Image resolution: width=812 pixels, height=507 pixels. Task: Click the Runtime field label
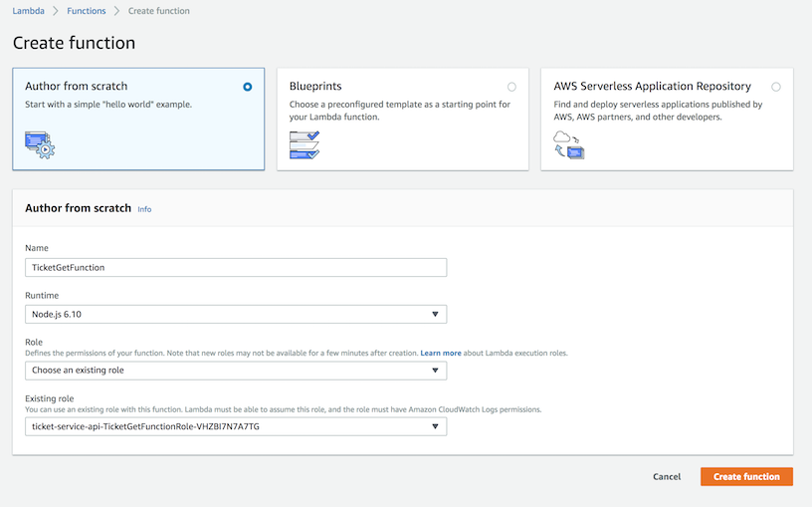click(42, 296)
